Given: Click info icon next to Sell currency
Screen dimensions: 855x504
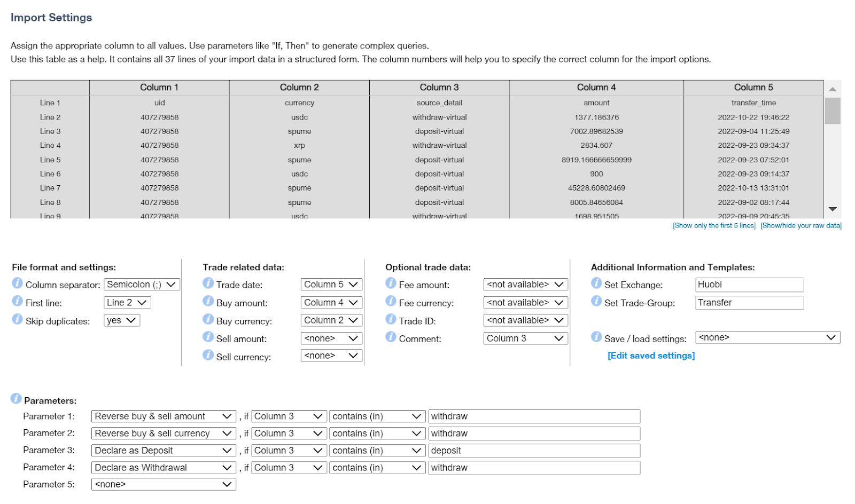Looking at the screenshot, I should (x=208, y=355).
